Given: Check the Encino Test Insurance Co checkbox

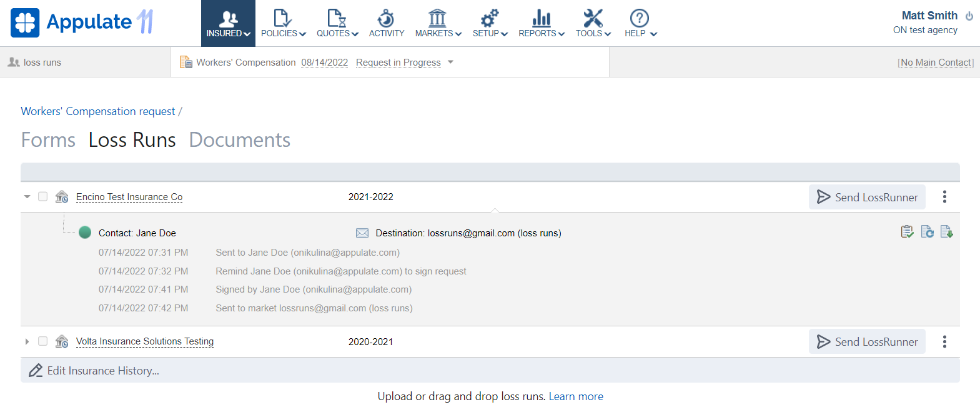Looking at the screenshot, I should tap(42, 196).
